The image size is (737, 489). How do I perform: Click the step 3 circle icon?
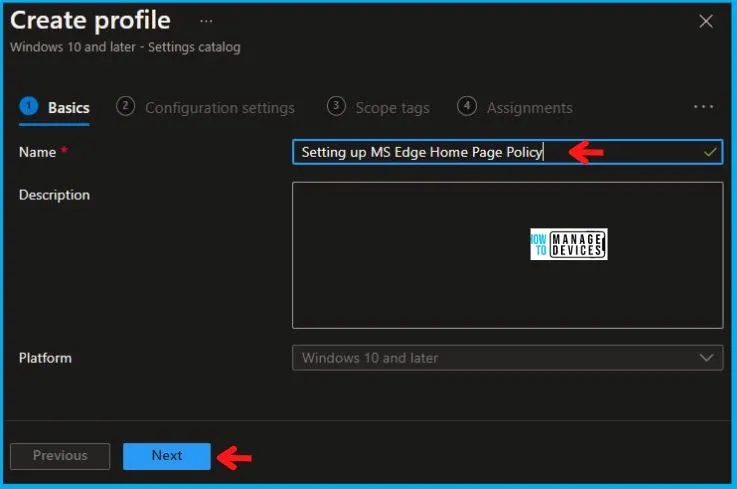336,106
